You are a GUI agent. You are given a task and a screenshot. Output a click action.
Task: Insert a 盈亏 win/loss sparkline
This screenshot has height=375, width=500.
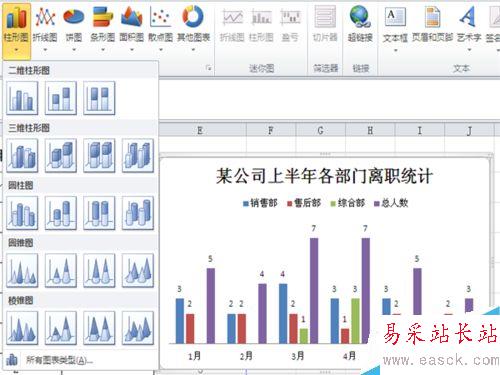click(290, 26)
